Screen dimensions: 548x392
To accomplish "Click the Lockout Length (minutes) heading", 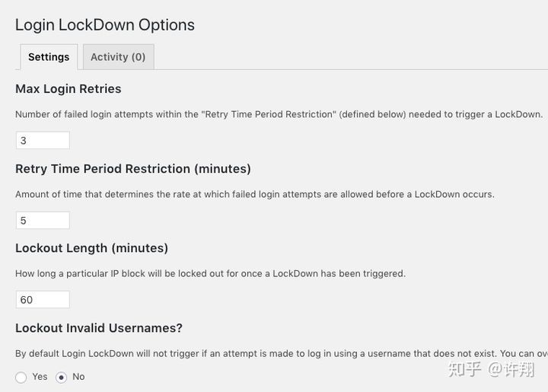I will point(92,248).
